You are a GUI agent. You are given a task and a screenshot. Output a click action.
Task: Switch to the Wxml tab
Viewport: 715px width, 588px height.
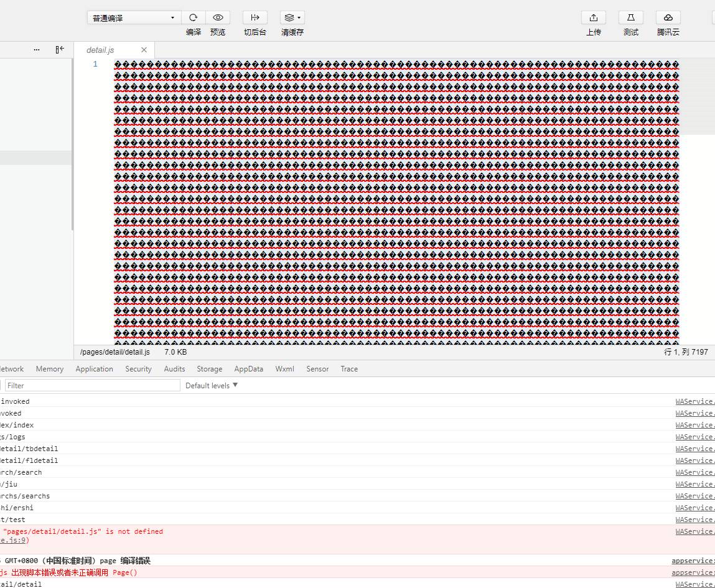284,369
